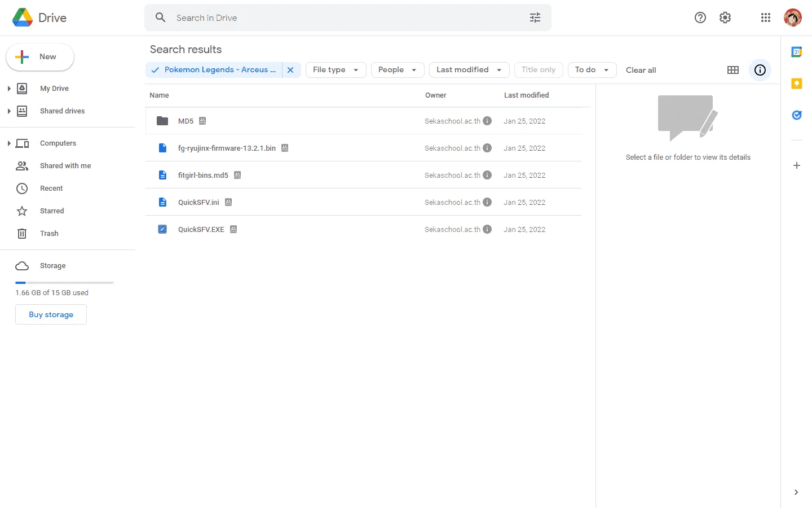This screenshot has height=508, width=812.
Task: Sort by Last modified column header
Action: 527,95
